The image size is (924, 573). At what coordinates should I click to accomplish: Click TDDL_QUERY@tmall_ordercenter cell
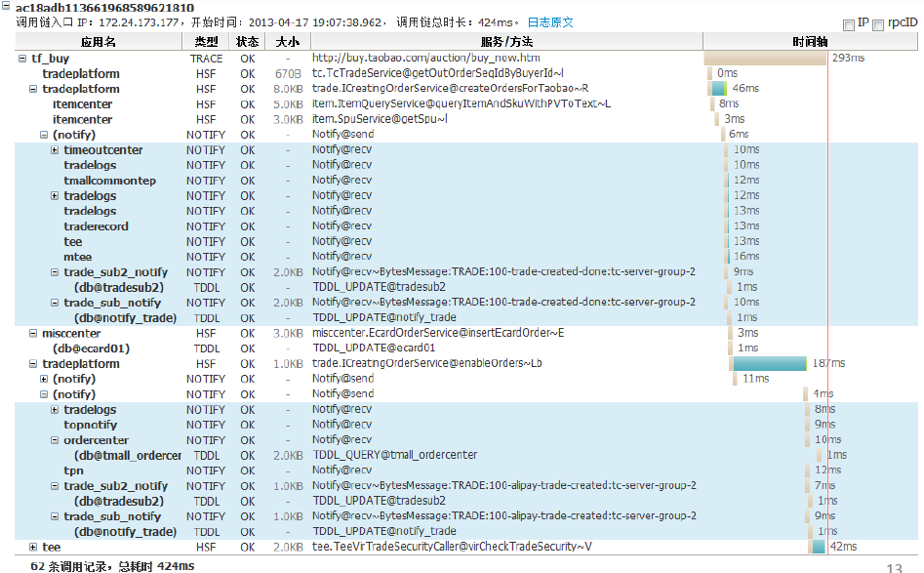tap(395, 455)
